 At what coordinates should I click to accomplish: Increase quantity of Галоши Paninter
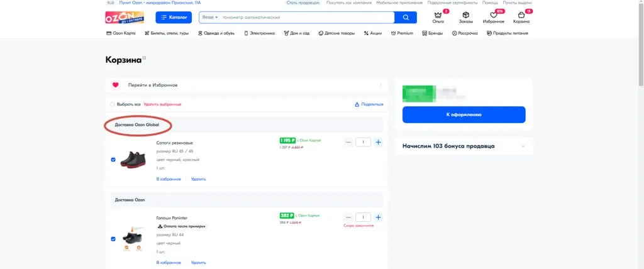378,217
